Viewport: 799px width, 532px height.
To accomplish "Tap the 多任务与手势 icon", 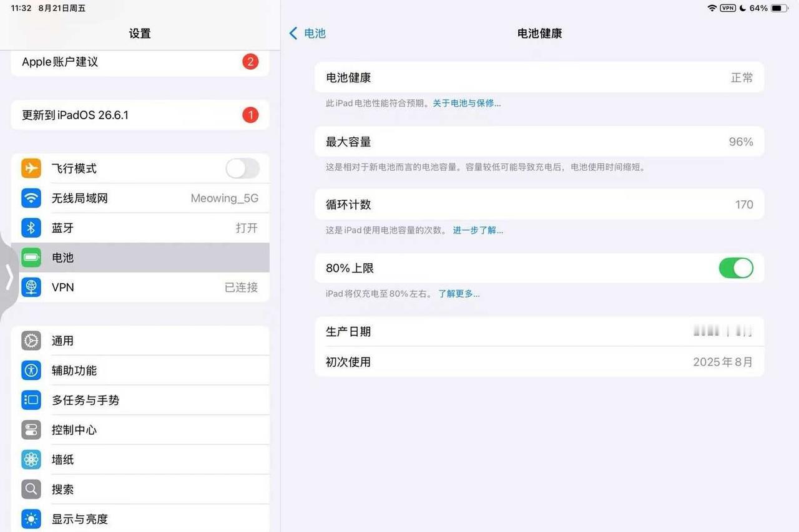I will pos(31,400).
